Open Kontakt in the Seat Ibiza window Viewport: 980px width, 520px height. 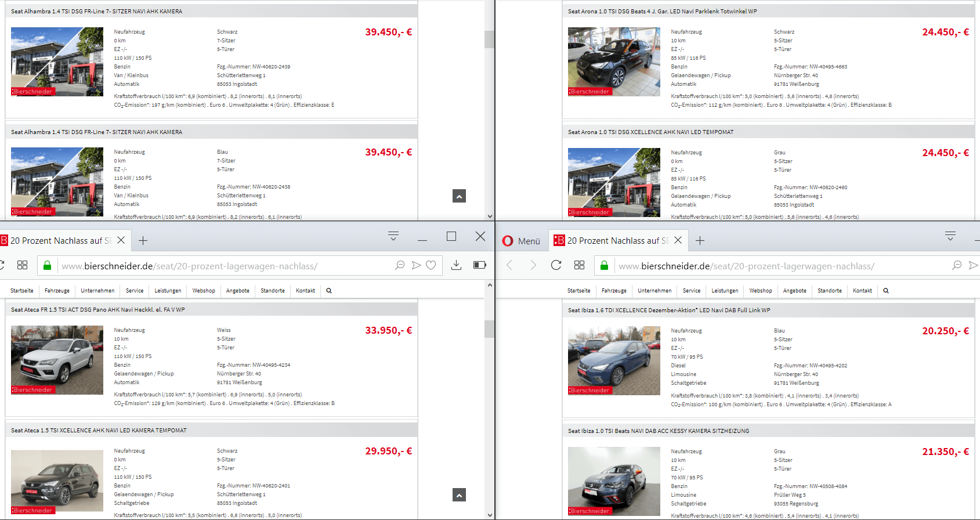pyautogui.click(x=862, y=291)
